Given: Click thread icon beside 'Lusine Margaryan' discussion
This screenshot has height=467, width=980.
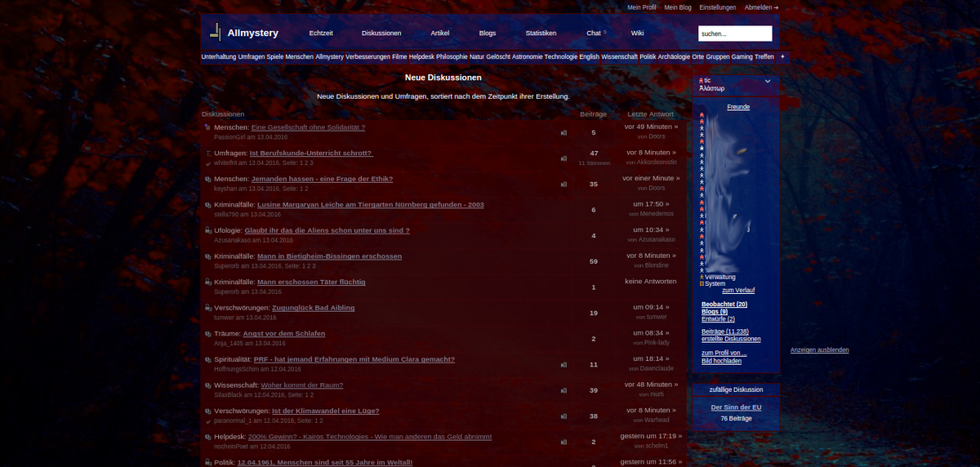Looking at the screenshot, I should coord(208,205).
